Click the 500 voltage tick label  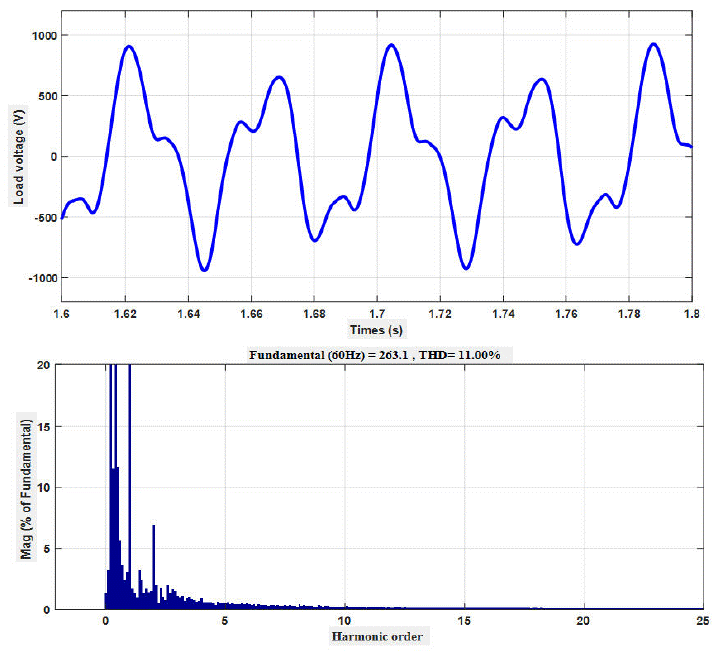pos(44,96)
